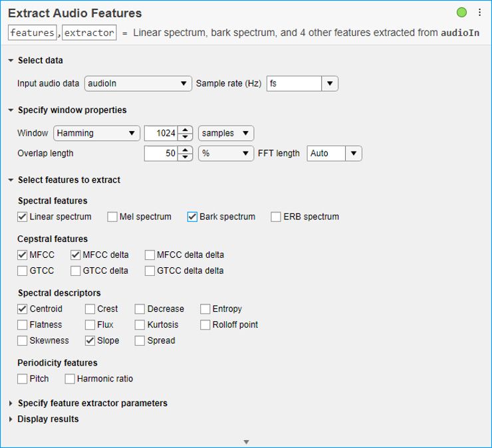Expand the Display results section
This screenshot has height=448, width=492.
(x=48, y=419)
